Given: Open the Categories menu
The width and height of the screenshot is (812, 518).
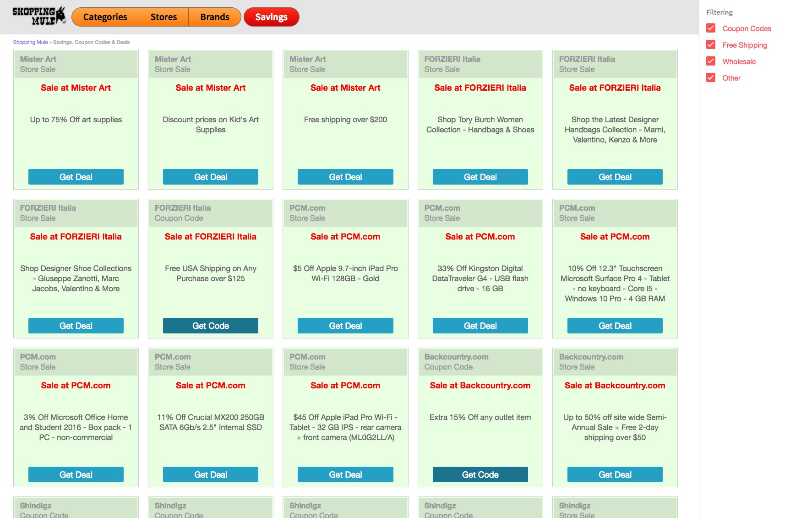Looking at the screenshot, I should 105,17.
